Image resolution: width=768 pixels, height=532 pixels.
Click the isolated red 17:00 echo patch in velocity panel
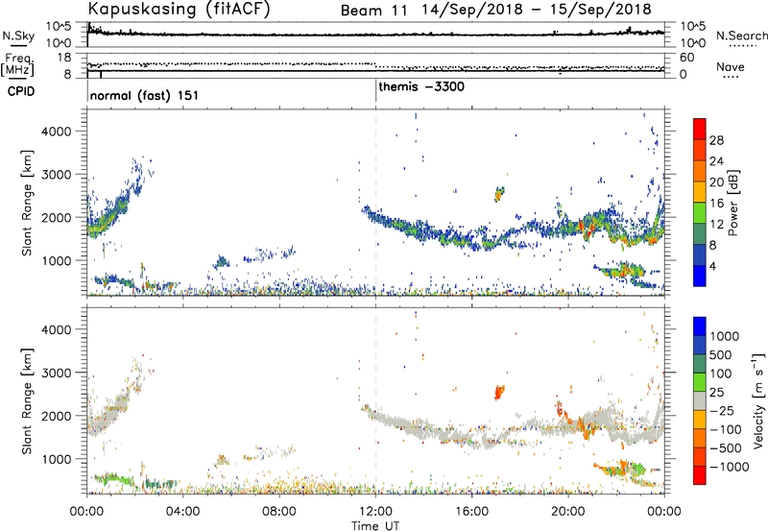(499, 393)
